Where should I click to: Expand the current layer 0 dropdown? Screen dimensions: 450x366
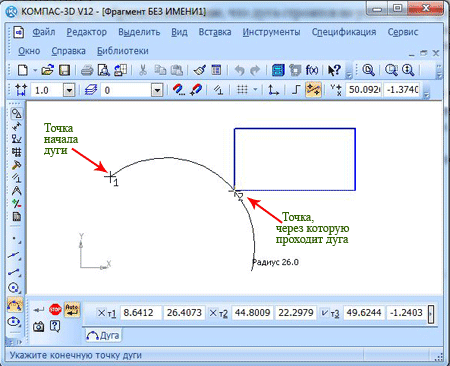pyautogui.click(x=157, y=90)
